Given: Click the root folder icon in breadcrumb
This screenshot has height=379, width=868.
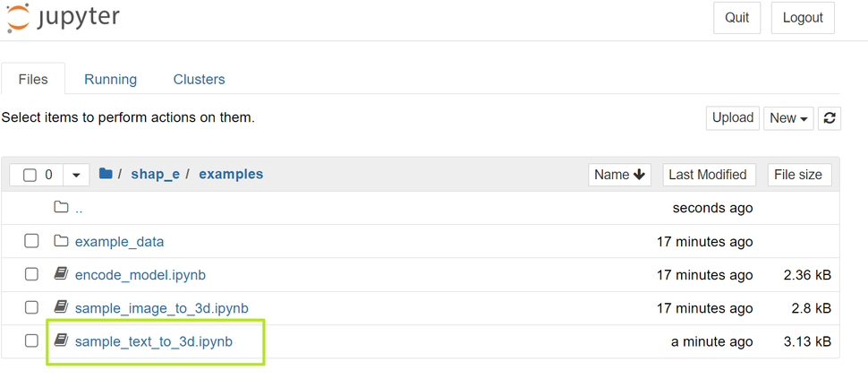Looking at the screenshot, I should pos(106,175).
